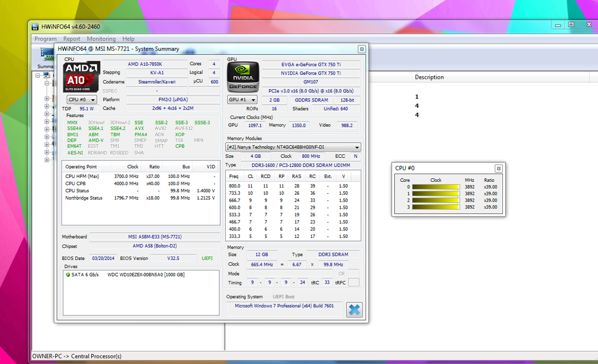Click the DDR3-1600 / PC3-12800 type field

(300, 165)
